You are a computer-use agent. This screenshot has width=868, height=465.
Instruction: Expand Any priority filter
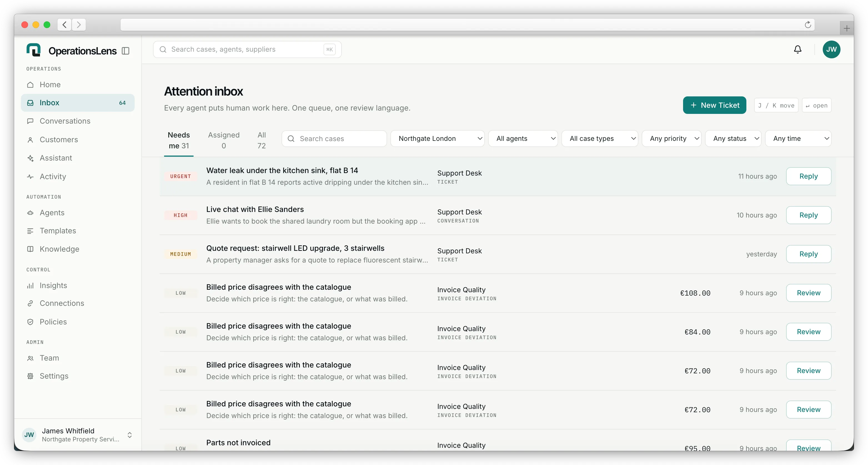pos(671,139)
